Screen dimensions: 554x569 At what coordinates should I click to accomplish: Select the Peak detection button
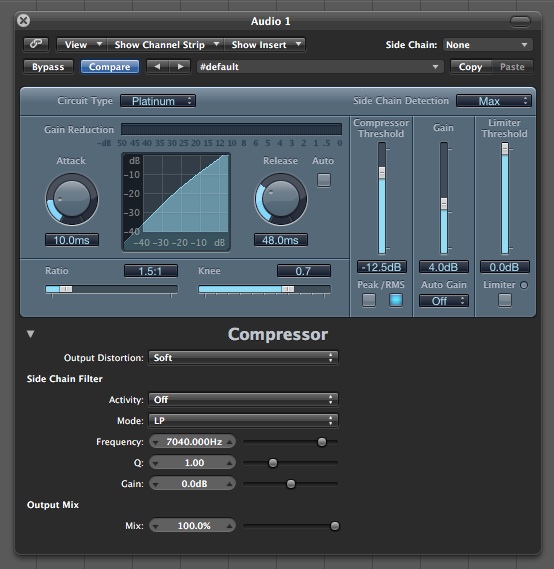tap(369, 300)
